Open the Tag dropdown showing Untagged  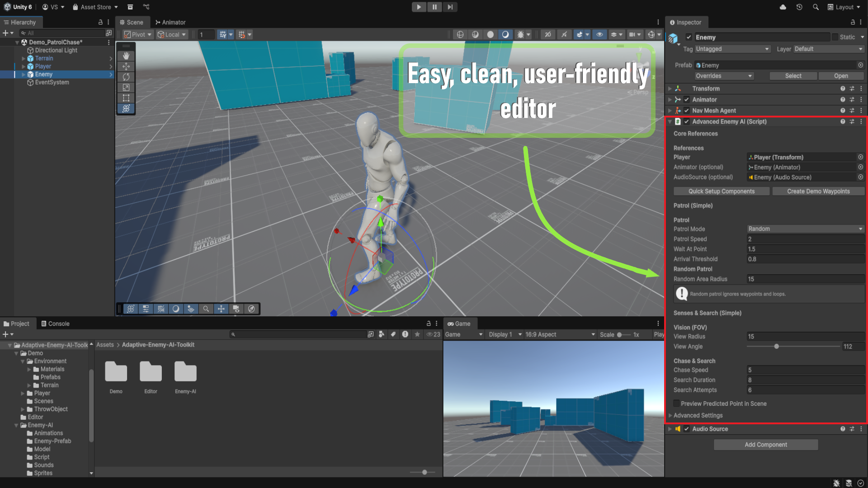coord(732,49)
